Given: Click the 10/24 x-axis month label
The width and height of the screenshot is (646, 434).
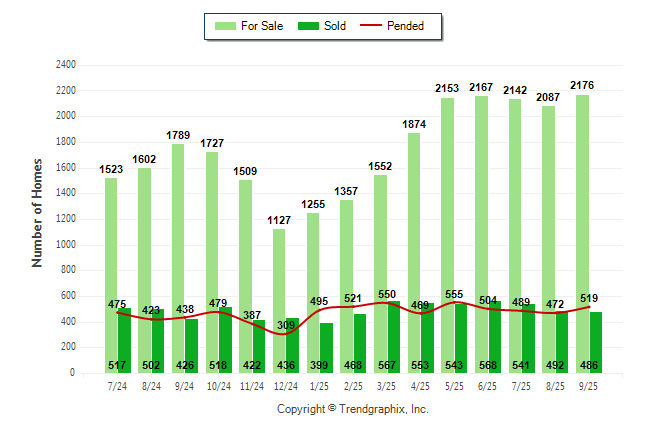Looking at the screenshot, I should [x=219, y=384].
